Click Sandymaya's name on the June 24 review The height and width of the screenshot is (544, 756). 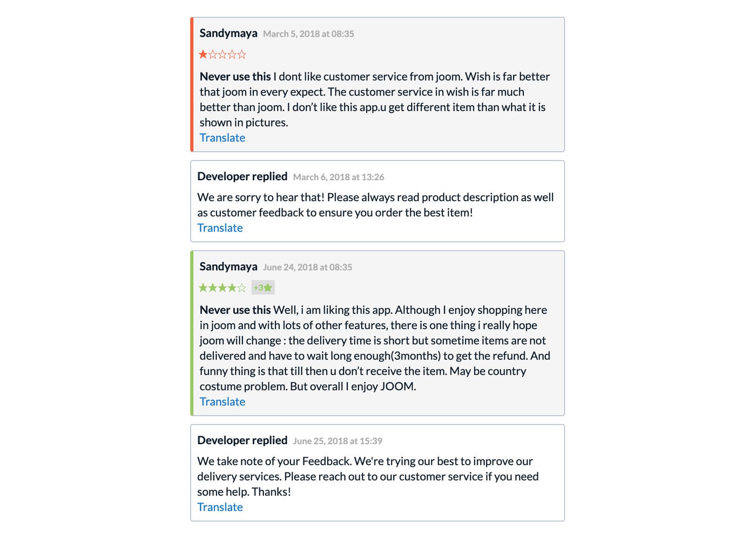(x=228, y=267)
